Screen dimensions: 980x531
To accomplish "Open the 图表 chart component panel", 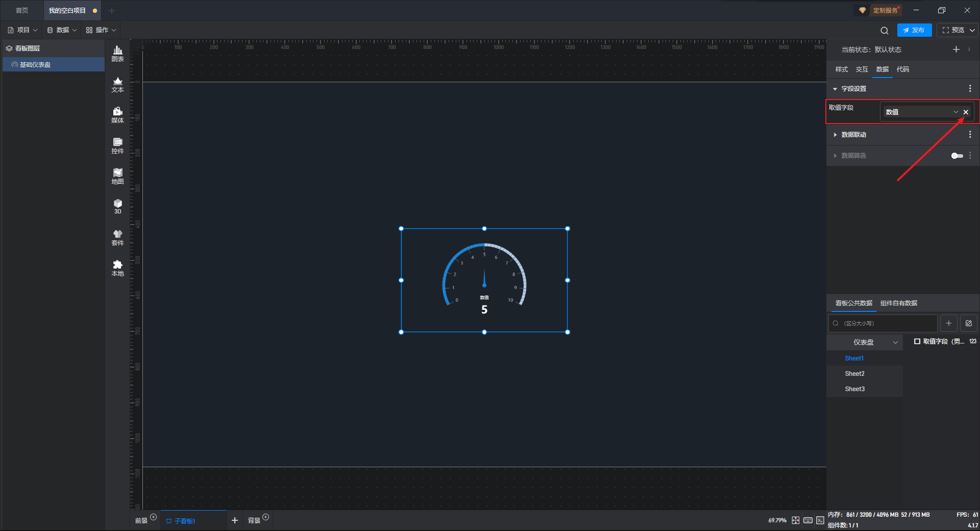I will coord(117,54).
